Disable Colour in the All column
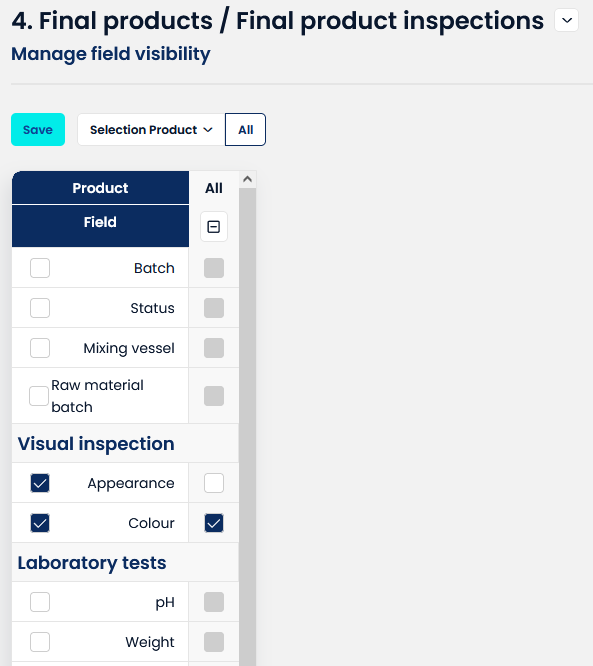The image size is (593, 666). [x=214, y=523]
